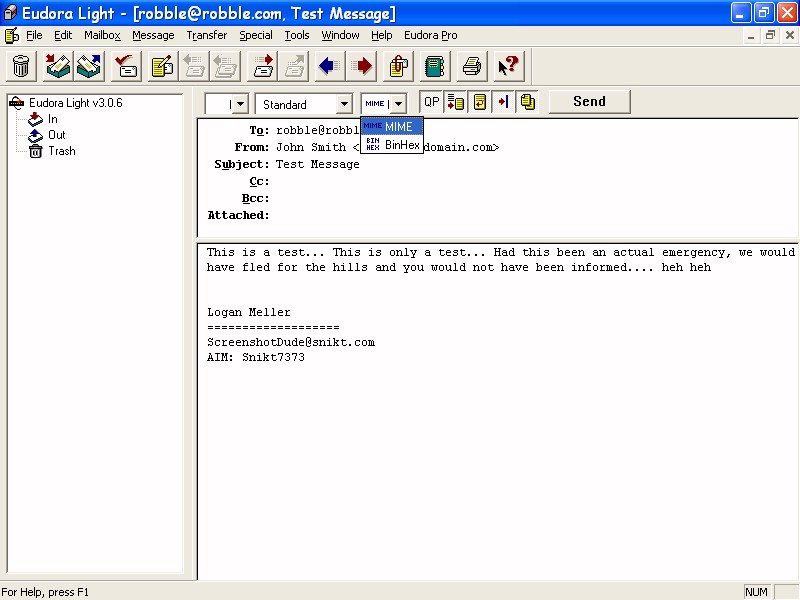Select the Eudora Light v3.0.6 tree root

tap(76, 103)
